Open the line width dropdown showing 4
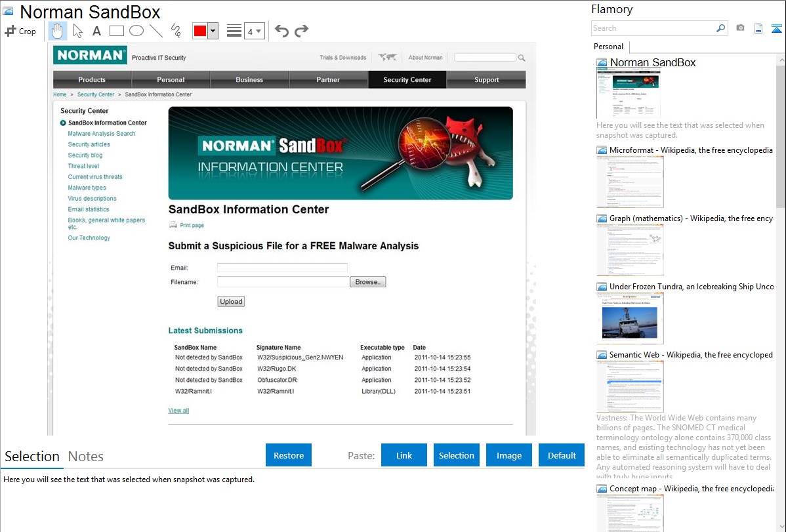The width and height of the screenshot is (786, 532). coord(255,31)
